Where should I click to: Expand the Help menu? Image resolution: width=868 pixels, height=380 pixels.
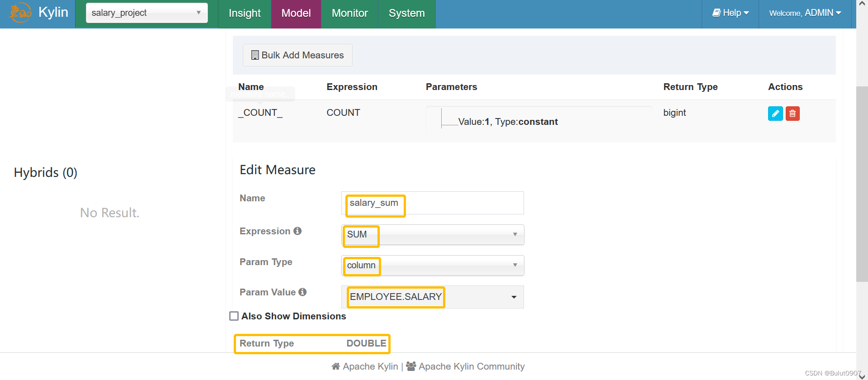[x=731, y=13]
